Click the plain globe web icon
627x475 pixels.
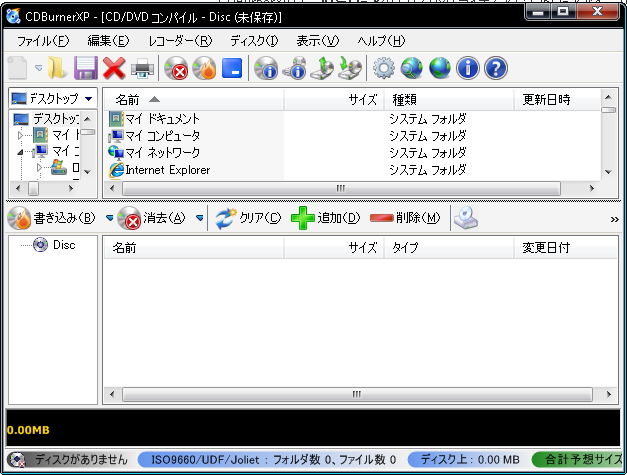click(440, 68)
